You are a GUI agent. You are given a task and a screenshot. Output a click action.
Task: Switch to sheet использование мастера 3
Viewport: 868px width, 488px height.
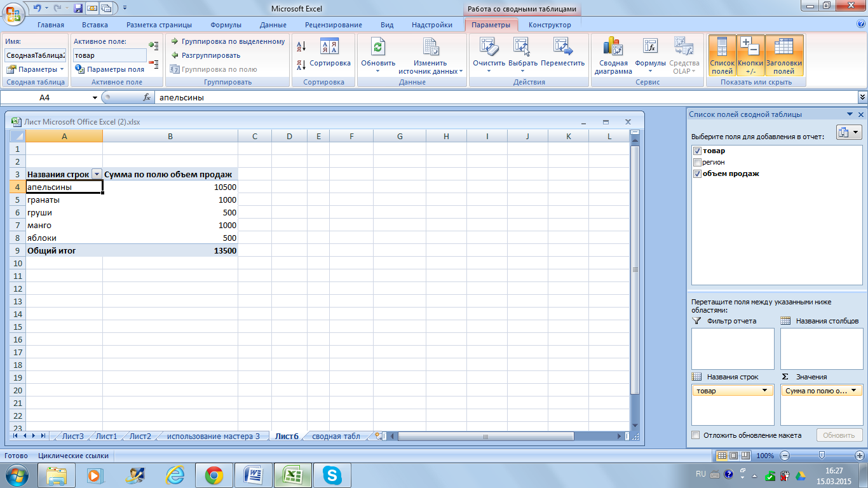point(213,436)
